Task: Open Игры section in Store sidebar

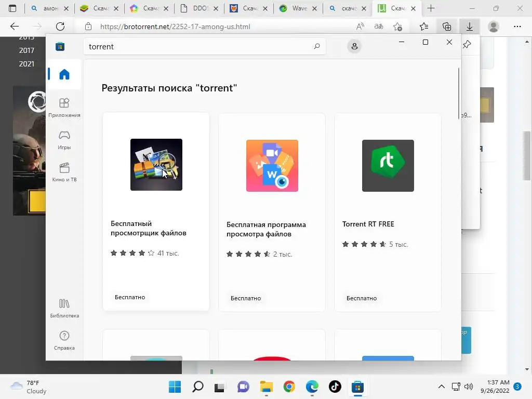Action: click(64, 140)
